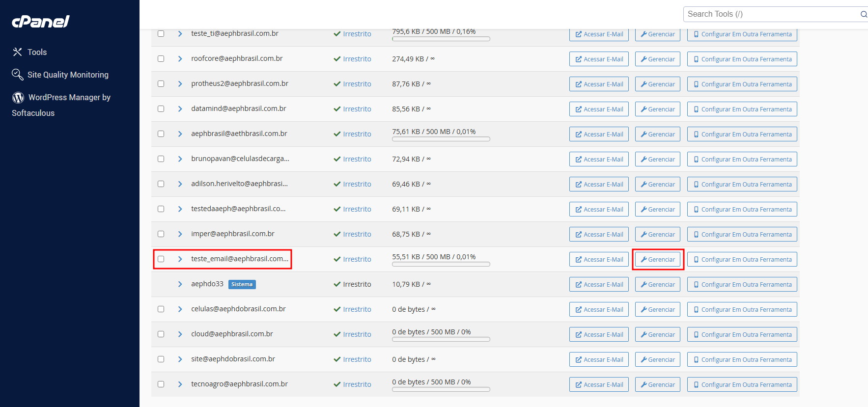Click the green checkmark in aephdo33 row
The width and height of the screenshot is (868, 407).
click(x=337, y=284)
